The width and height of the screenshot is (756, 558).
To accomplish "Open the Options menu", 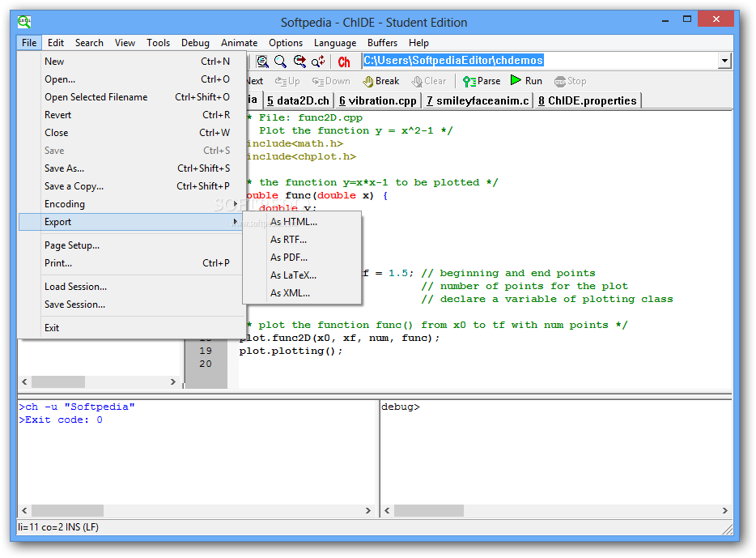I will [286, 42].
